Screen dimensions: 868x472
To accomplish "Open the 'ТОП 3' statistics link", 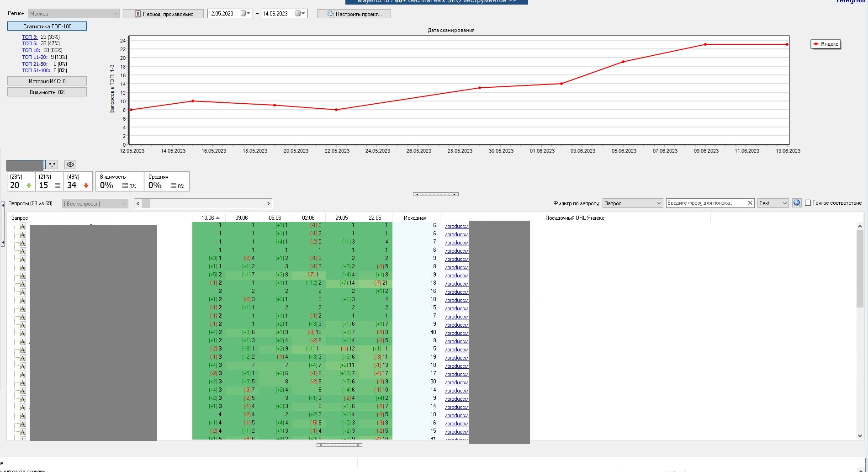I will pyautogui.click(x=30, y=37).
